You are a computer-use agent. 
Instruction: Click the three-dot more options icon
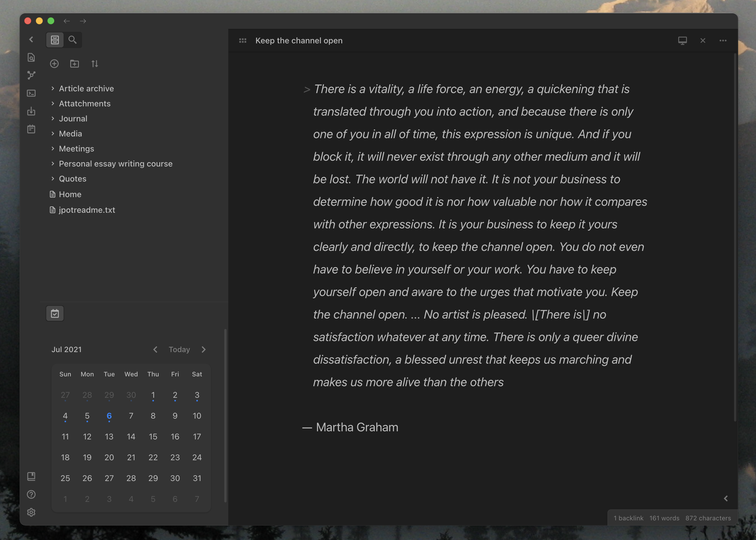click(x=723, y=40)
